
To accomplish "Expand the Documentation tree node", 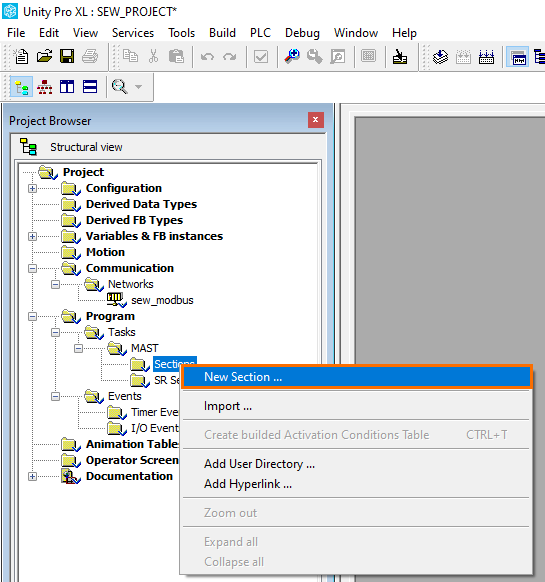I will tap(32, 476).
